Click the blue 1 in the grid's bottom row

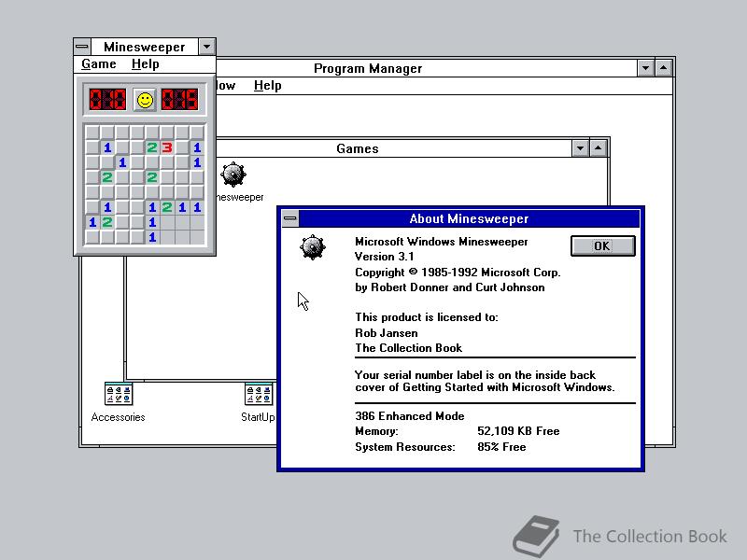pos(152,237)
